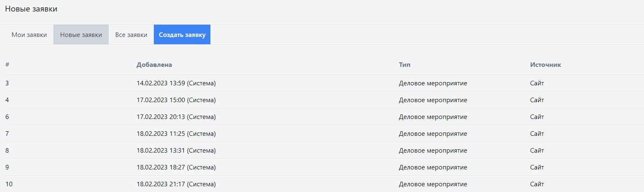The image size is (644, 192).
Task: Click the Добавлена column header
Action: [x=154, y=65]
